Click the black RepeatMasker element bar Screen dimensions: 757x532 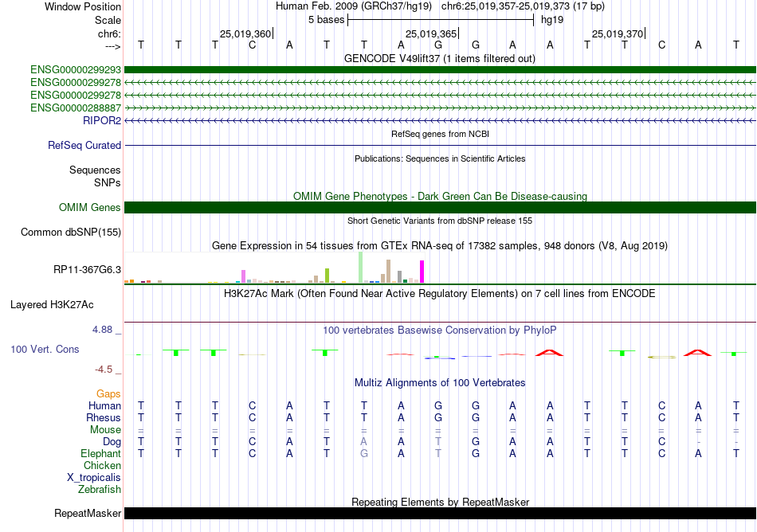point(440,513)
